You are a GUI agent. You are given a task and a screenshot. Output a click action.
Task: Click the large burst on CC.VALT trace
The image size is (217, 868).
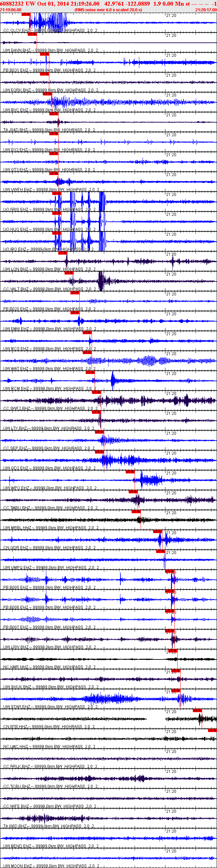click(102, 281)
